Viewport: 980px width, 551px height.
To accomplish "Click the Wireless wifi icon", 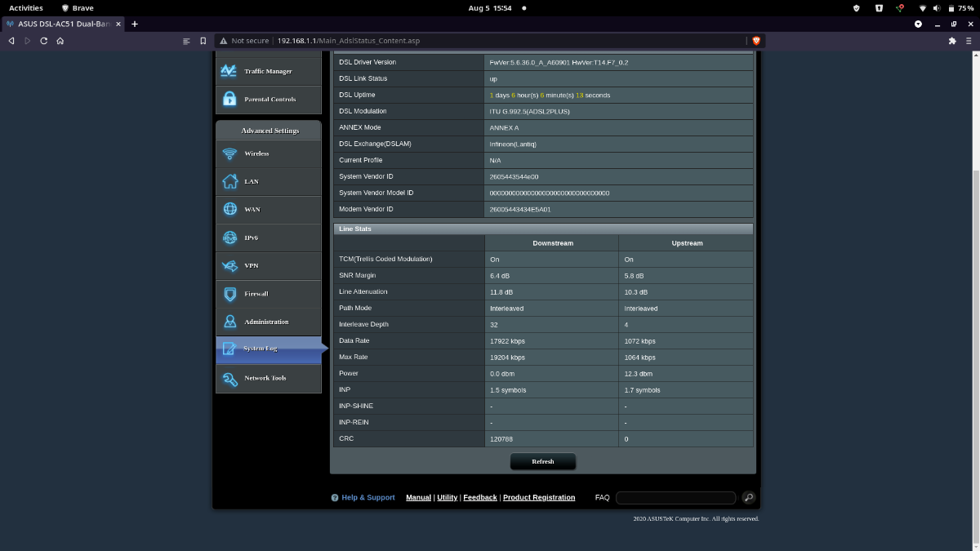I will (x=229, y=153).
